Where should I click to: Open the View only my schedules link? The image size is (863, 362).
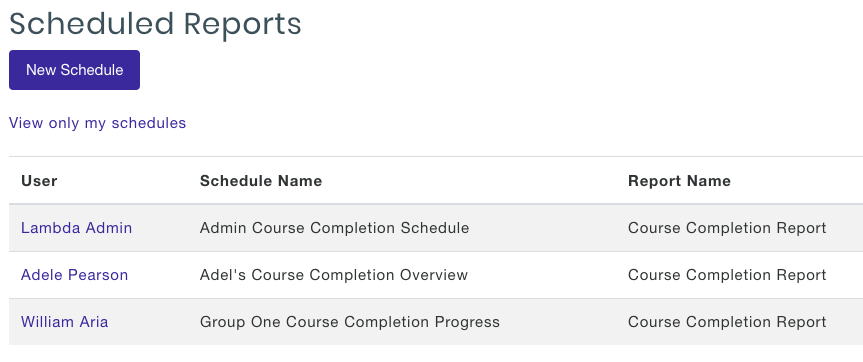pos(97,123)
